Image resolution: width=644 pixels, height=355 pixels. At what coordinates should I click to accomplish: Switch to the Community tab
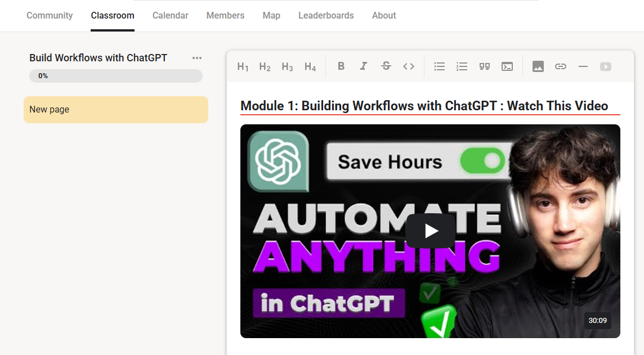tap(50, 16)
